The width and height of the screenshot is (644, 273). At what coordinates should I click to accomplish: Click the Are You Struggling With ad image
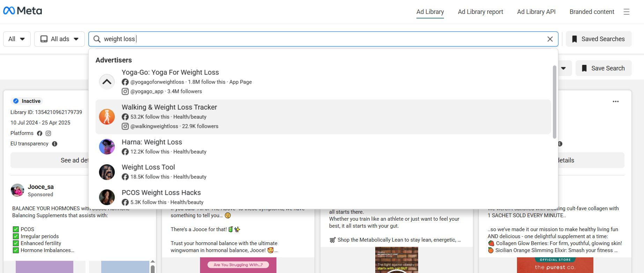(238, 265)
